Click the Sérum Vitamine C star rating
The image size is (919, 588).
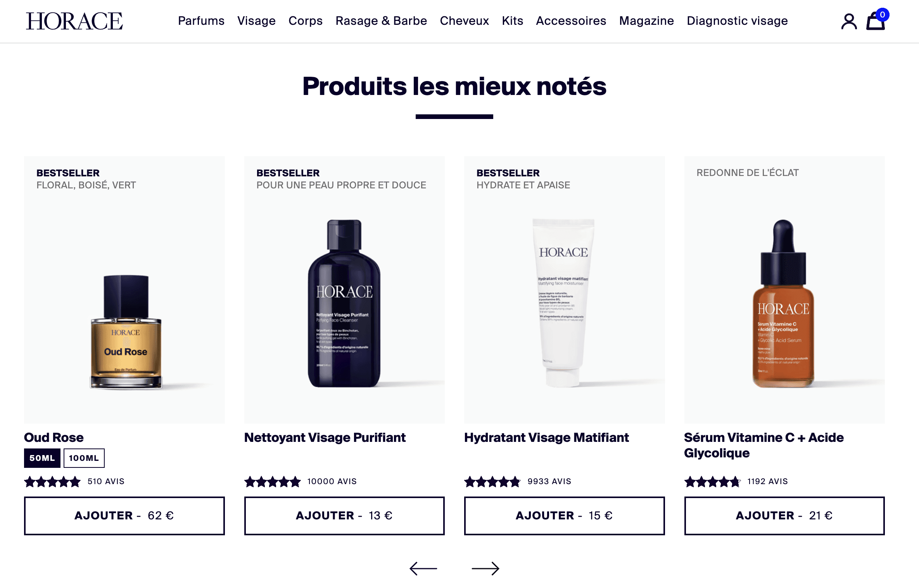click(x=713, y=482)
